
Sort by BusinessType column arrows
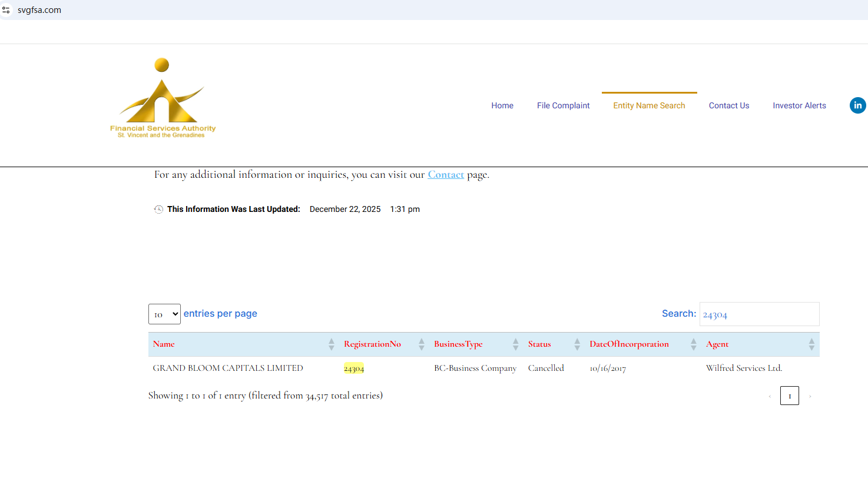(515, 344)
